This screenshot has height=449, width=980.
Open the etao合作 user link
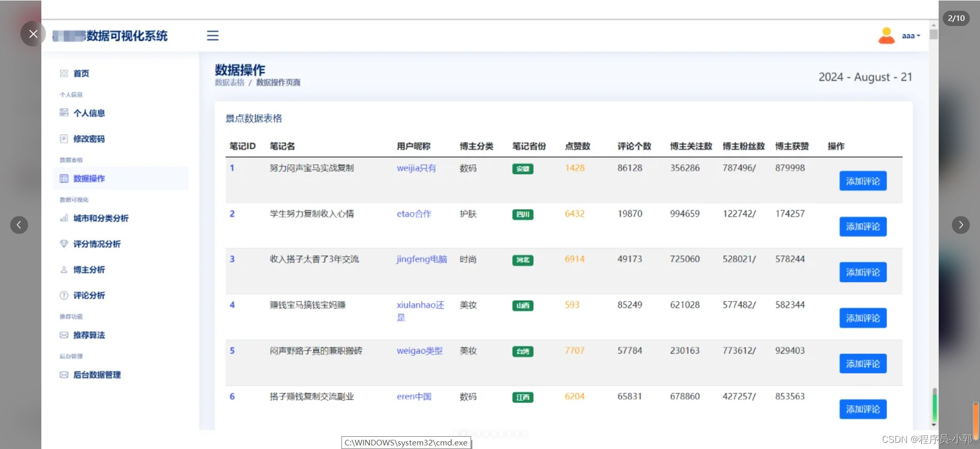(x=414, y=214)
